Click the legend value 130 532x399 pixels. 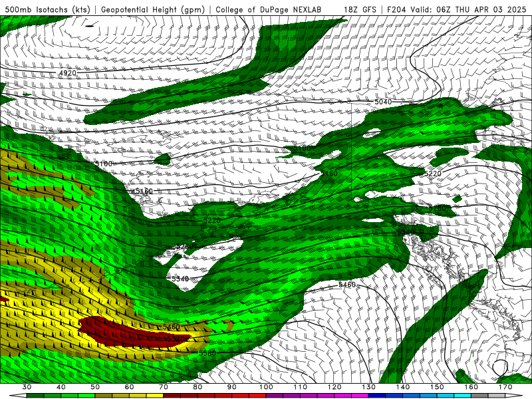point(369,387)
